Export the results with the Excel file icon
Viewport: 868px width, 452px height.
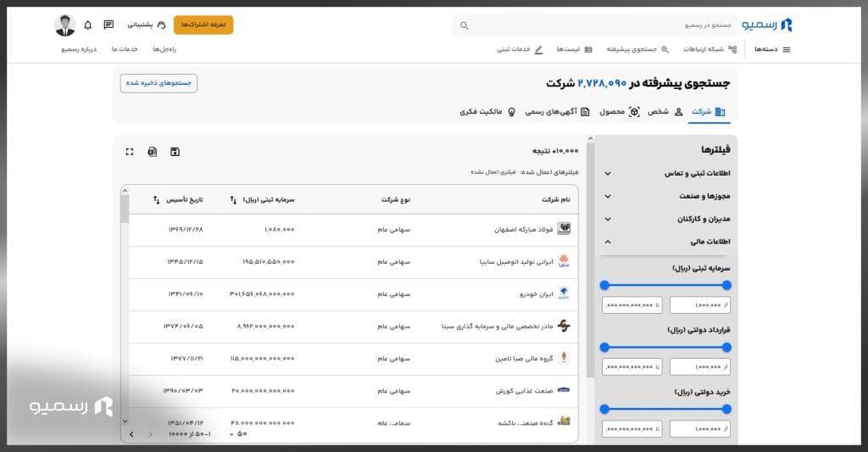(x=153, y=152)
